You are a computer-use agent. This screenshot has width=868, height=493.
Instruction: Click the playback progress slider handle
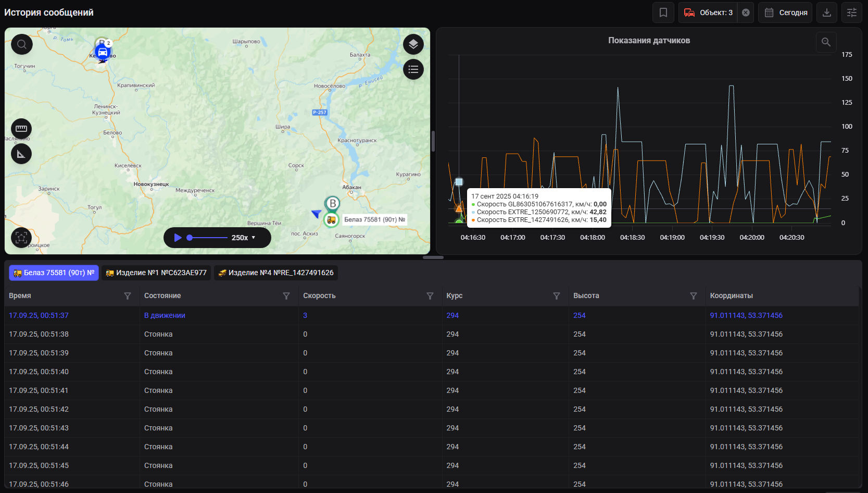(190, 238)
